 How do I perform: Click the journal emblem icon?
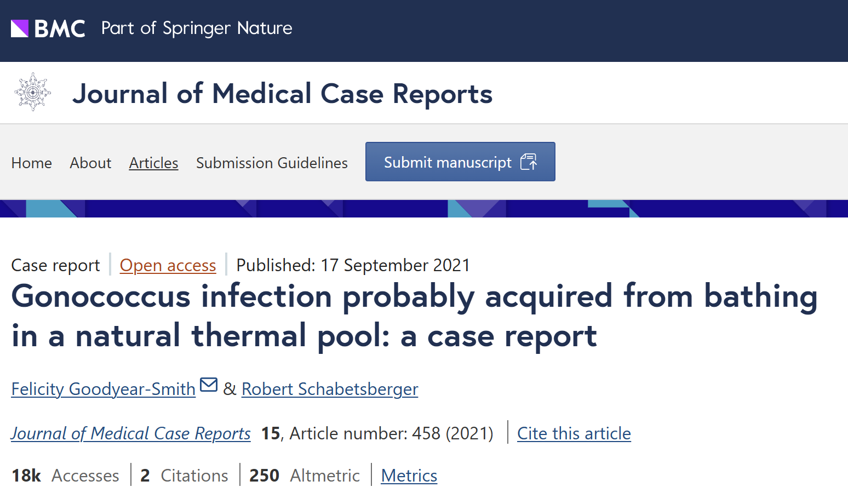(33, 92)
